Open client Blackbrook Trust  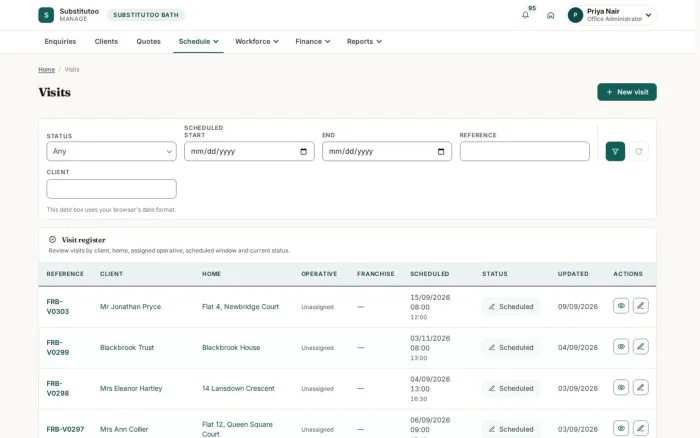(127, 347)
